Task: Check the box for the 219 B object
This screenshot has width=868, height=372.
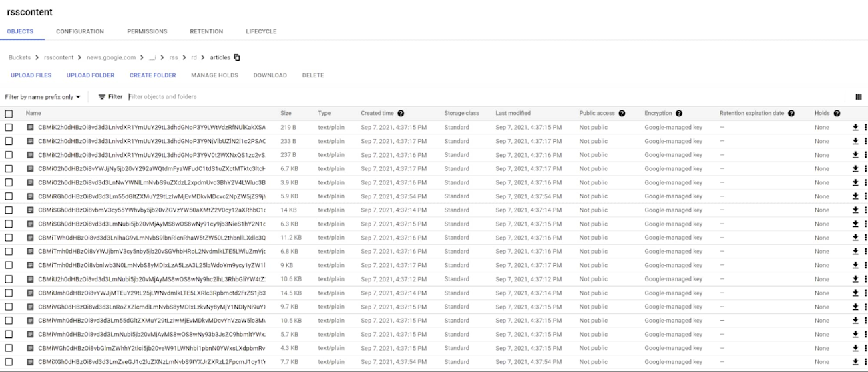Action: click(x=9, y=128)
